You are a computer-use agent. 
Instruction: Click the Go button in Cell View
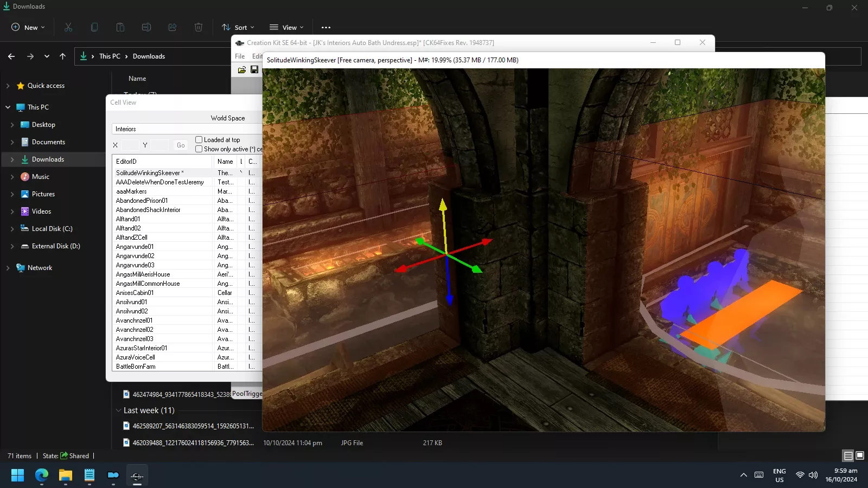(181, 145)
